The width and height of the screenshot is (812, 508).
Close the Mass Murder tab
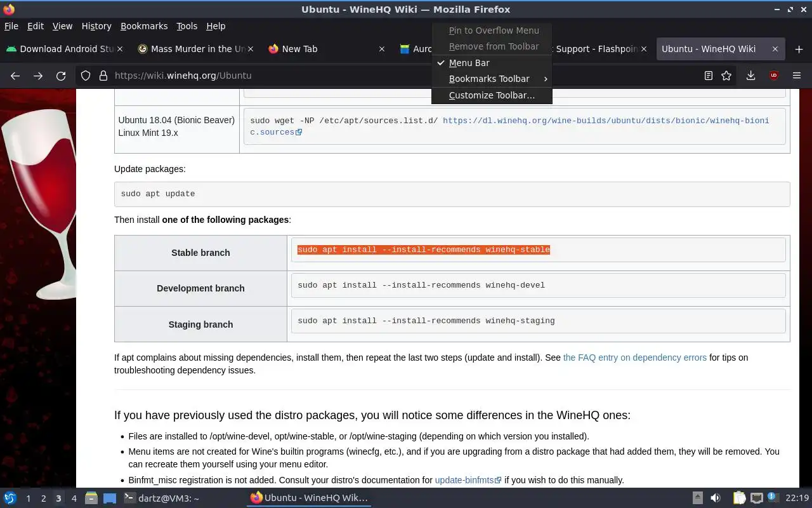tap(251, 49)
